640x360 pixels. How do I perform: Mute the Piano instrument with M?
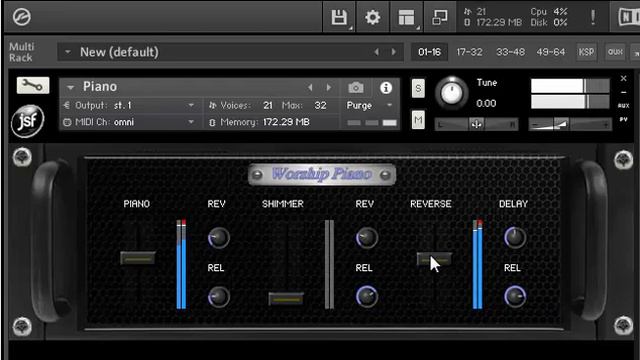point(418,120)
